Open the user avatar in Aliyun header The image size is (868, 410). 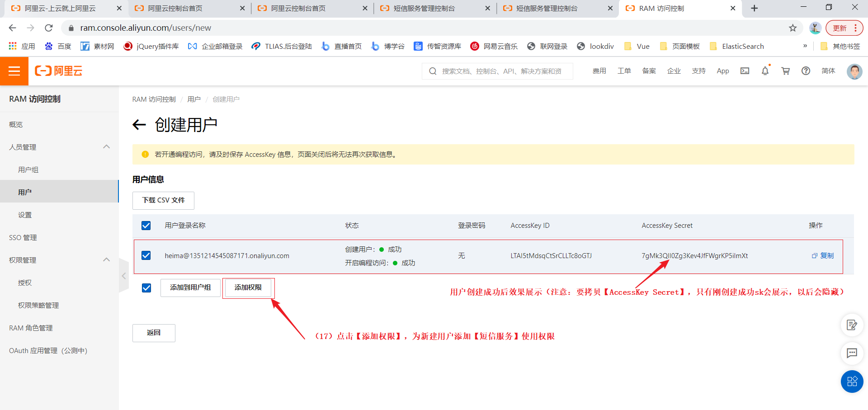(854, 71)
